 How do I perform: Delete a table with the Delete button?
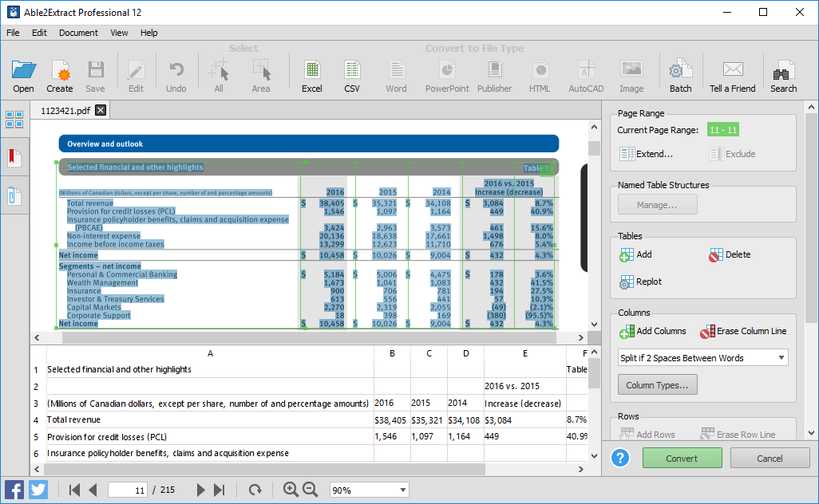[730, 254]
